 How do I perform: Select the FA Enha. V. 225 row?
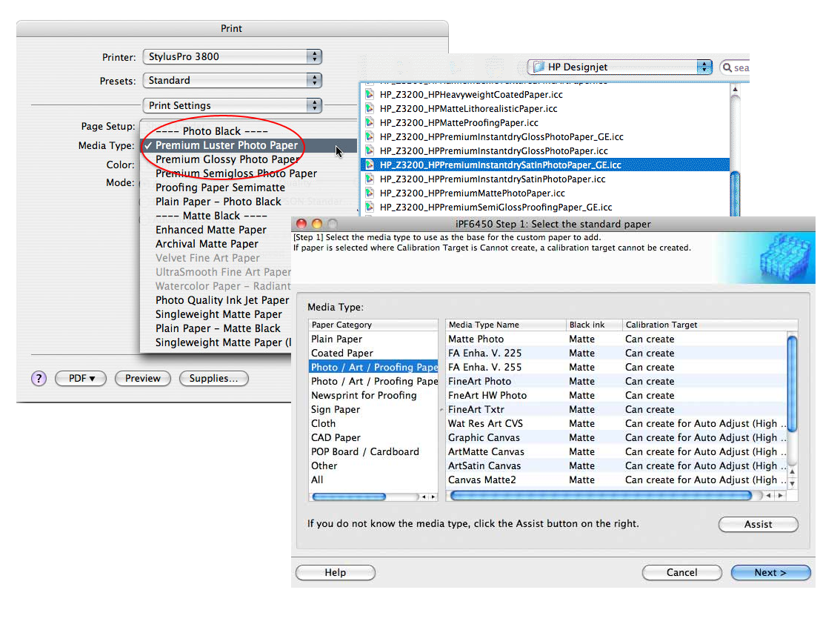point(616,353)
